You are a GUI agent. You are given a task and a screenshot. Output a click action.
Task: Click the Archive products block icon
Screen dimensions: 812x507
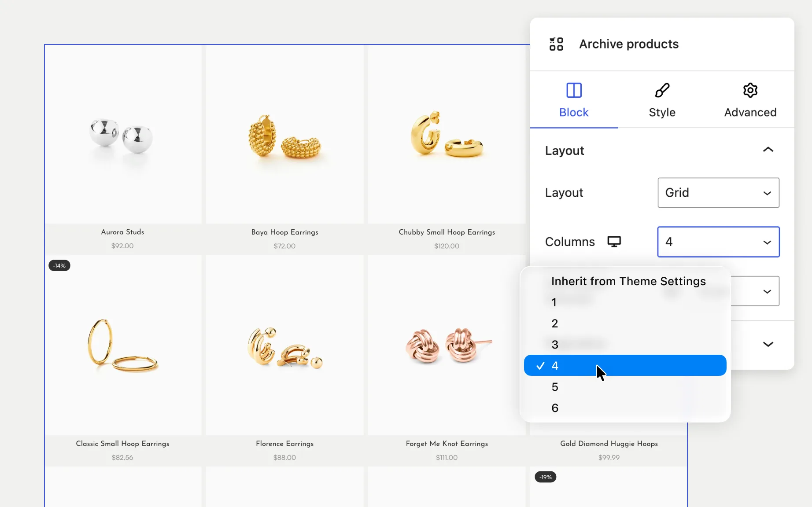pyautogui.click(x=556, y=44)
